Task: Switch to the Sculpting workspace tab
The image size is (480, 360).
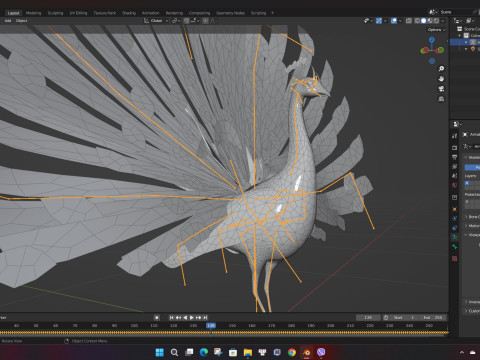Action: click(x=55, y=13)
